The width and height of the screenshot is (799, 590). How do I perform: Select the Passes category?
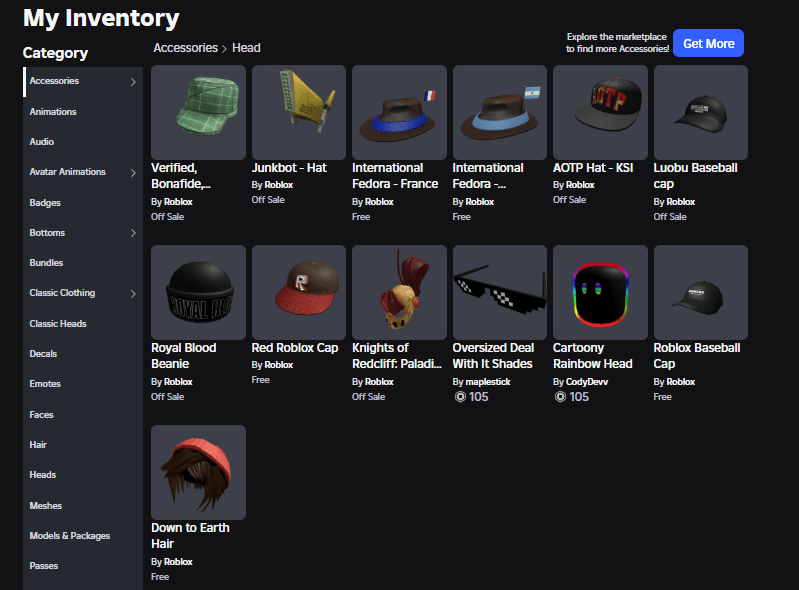pyautogui.click(x=44, y=566)
